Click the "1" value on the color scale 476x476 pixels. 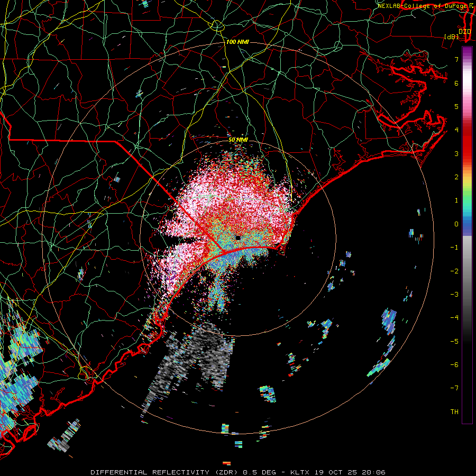pyautogui.click(x=456, y=200)
